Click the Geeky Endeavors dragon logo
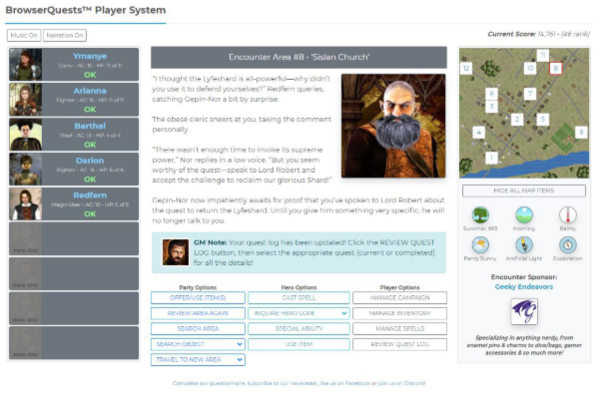599x395 pixels. coord(524,312)
